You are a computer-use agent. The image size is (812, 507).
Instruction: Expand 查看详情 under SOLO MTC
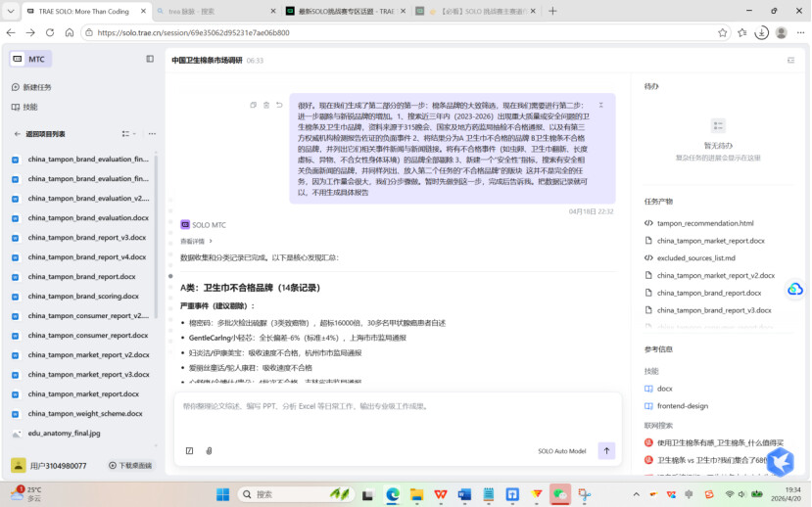(196, 241)
